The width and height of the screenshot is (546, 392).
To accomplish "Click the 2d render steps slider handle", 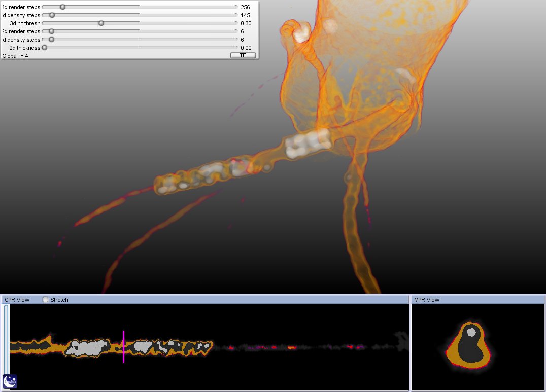I will click(x=51, y=31).
